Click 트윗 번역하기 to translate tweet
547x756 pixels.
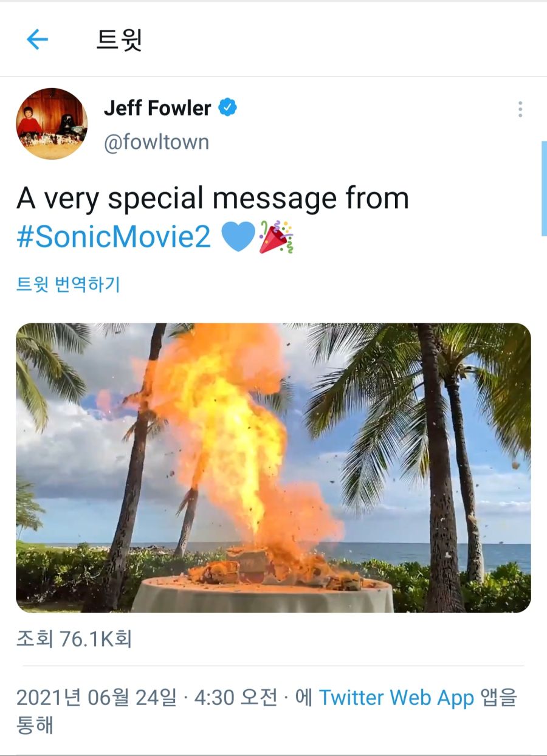coord(68,284)
